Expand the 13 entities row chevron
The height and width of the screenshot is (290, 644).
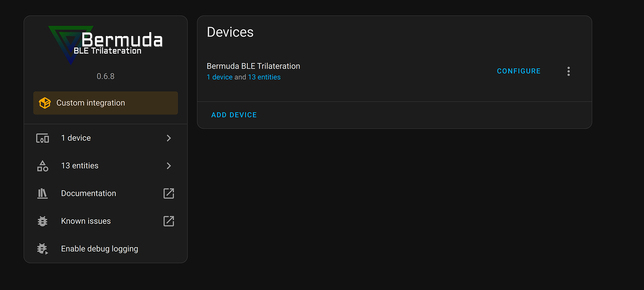pos(168,166)
